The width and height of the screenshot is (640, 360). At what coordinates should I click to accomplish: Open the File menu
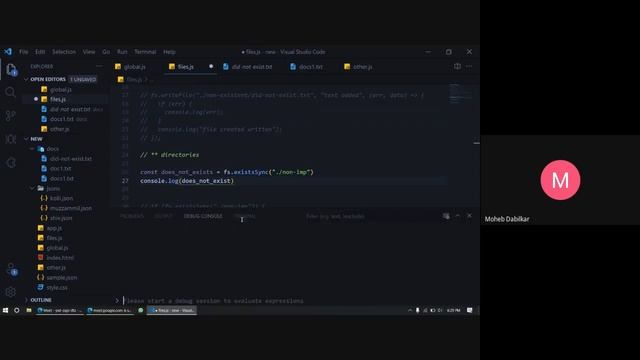tap(24, 52)
